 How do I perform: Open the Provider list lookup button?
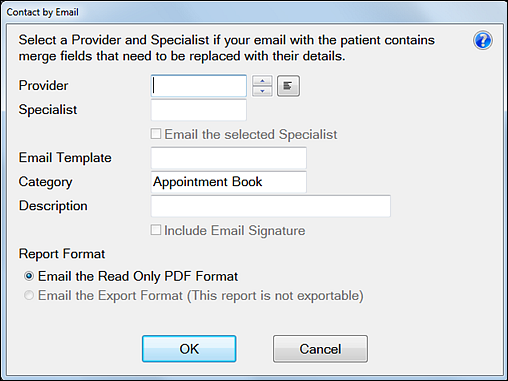coord(288,86)
